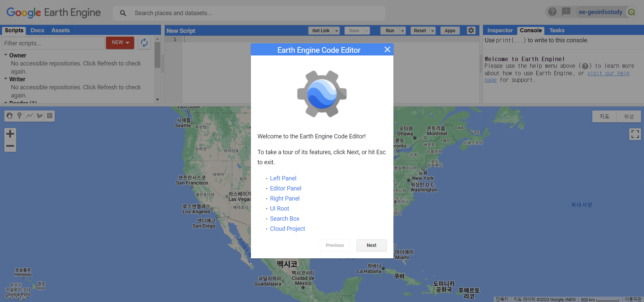Collapse the Writer repository section
Viewport: 644px width, 302px height.
pyautogui.click(x=6, y=79)
